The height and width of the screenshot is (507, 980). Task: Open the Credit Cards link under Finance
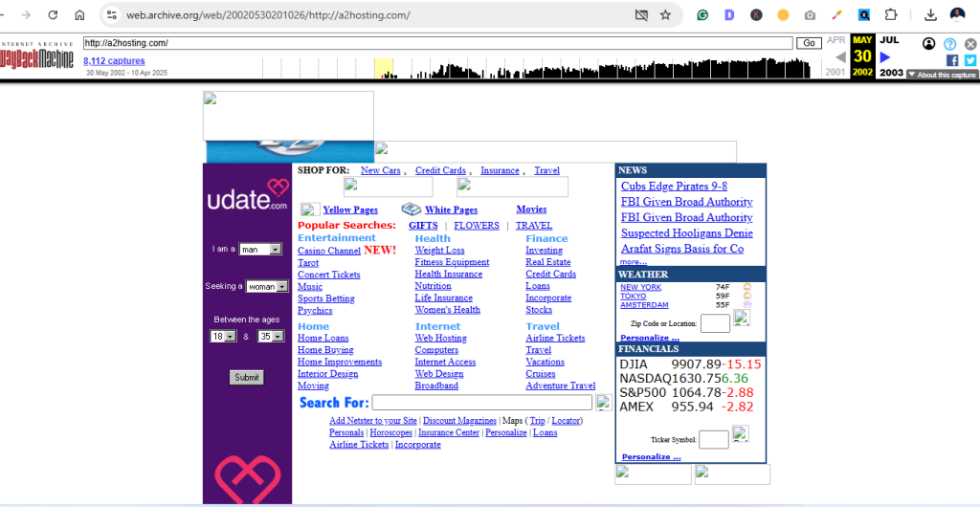click(x=550, y=275)
